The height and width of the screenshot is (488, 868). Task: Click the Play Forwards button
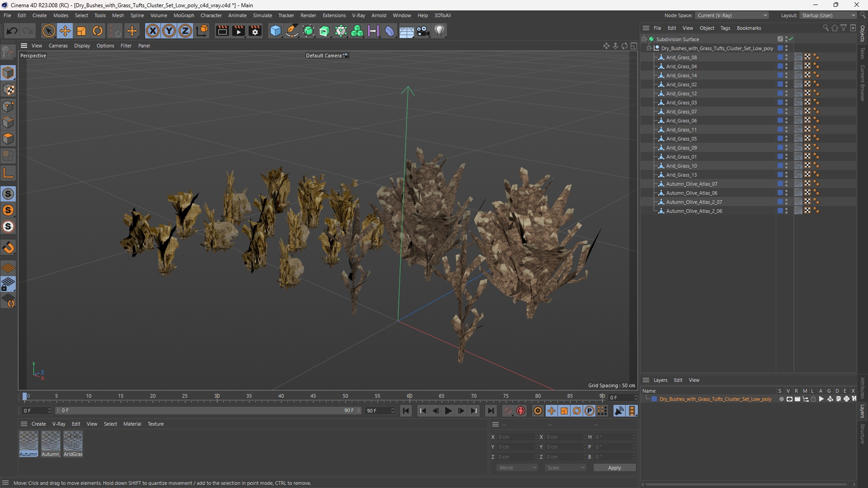click(x=448, y=411)
